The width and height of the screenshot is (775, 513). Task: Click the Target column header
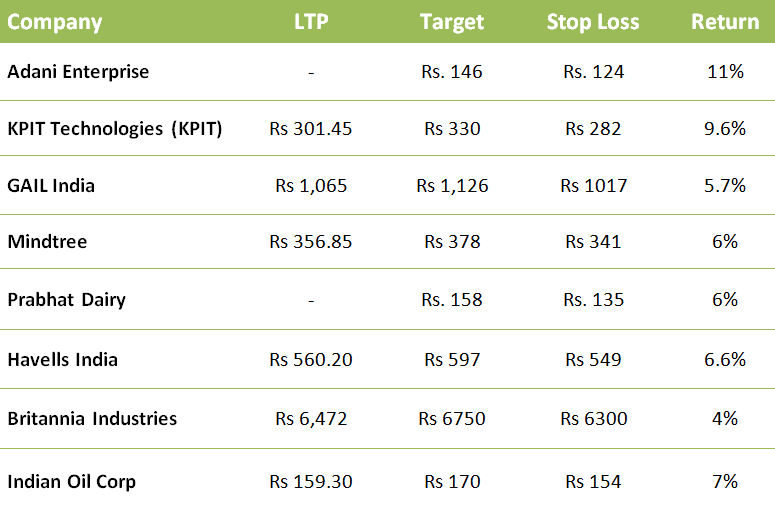click(x=452, y=22)
